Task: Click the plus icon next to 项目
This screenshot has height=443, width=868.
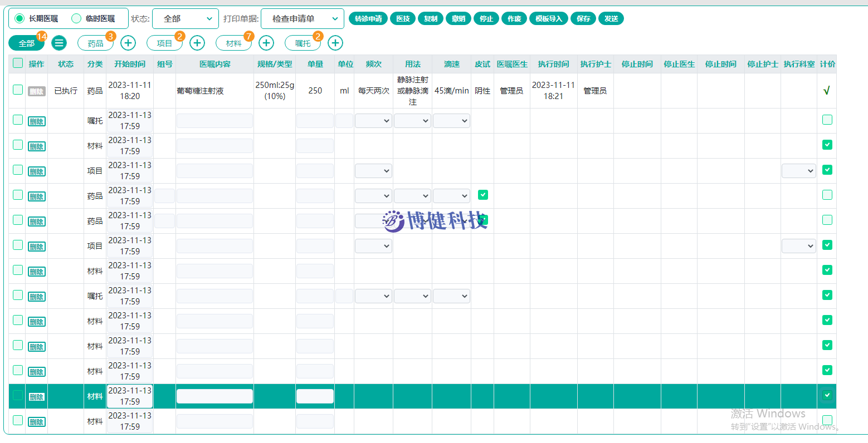Action: 197,43
